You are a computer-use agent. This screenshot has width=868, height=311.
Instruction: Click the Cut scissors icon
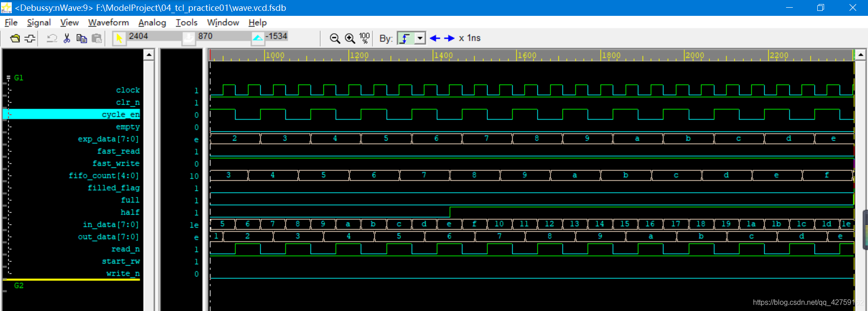click(67, 38)
